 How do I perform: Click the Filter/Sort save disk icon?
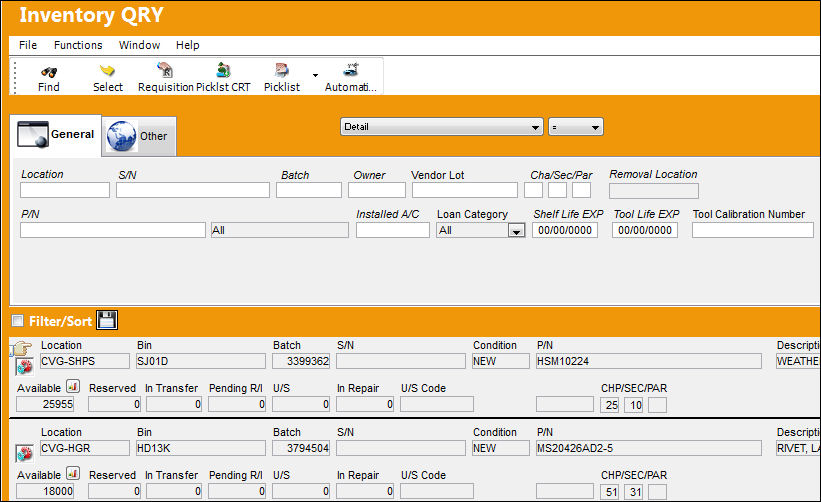point(107,320)
